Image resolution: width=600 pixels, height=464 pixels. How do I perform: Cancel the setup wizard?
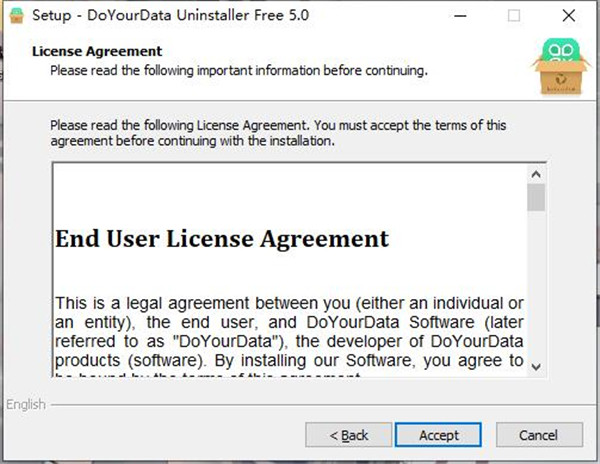click(x=539, y=435)
